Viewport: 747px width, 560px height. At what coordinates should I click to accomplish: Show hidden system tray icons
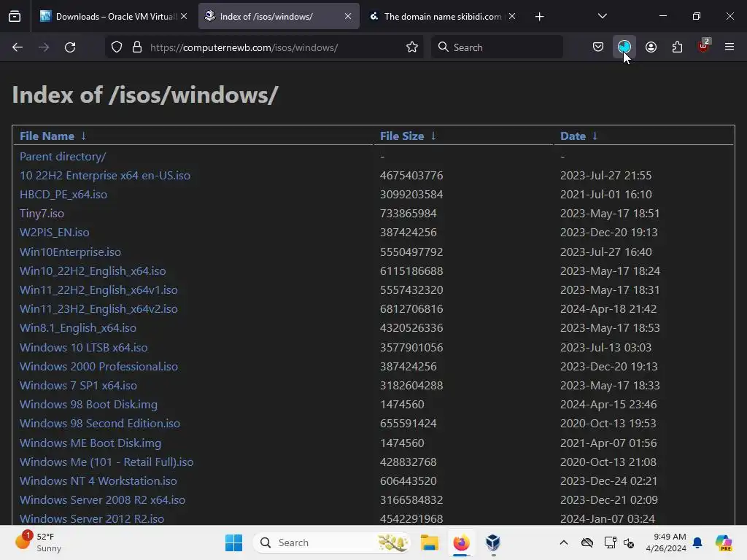point(564,542)
